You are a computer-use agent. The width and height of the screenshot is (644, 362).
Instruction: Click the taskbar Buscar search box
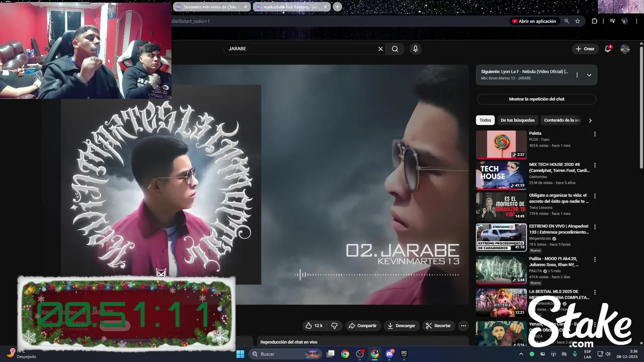pyautogui.click(x=285, y=354)
